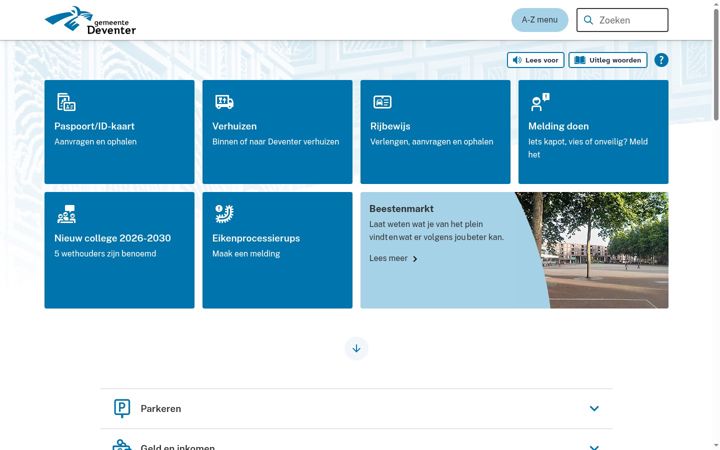The height and width of the screenshot is (450, 720).
Task: Click '5 wethouders zijn benoemd' text
Action: click(105, 253)
